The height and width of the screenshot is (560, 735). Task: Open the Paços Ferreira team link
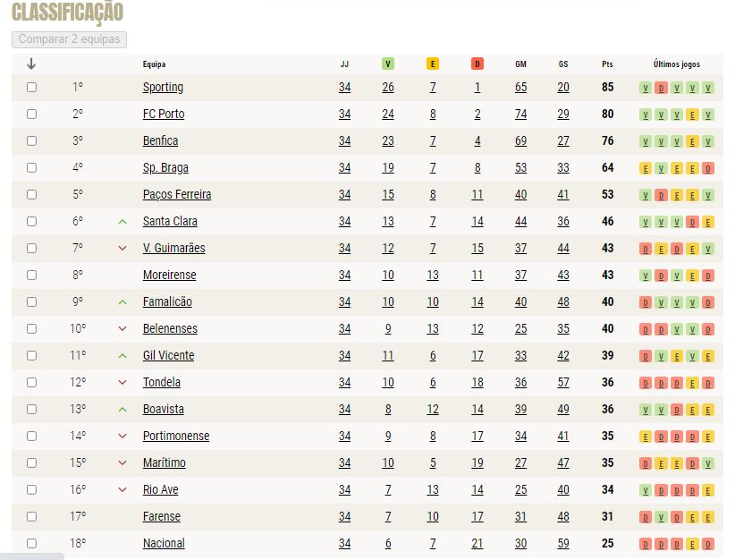(177, 195)
